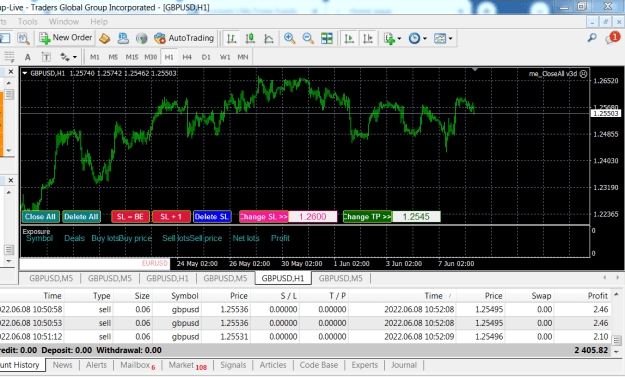Open the Tools menu

[28, 22]
